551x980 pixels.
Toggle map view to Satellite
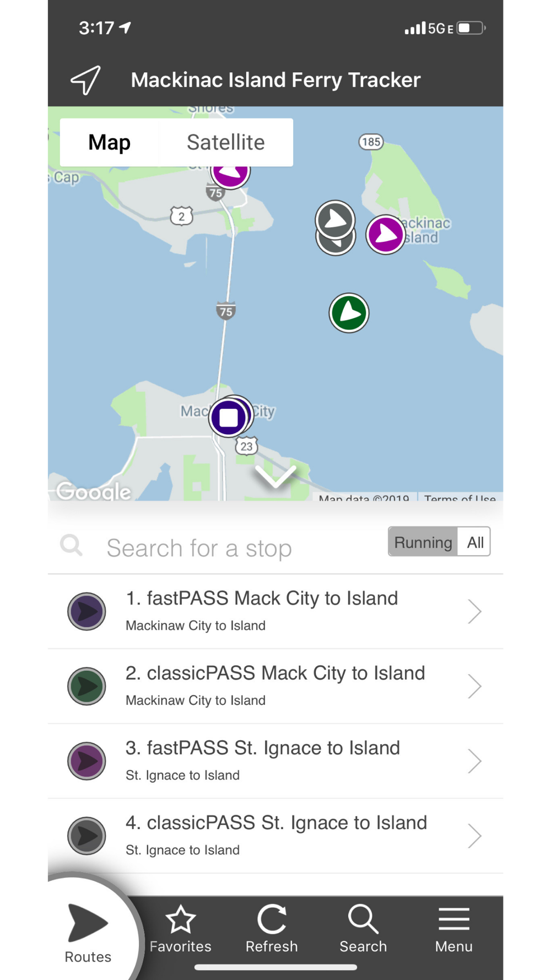[x=226, y=142]
